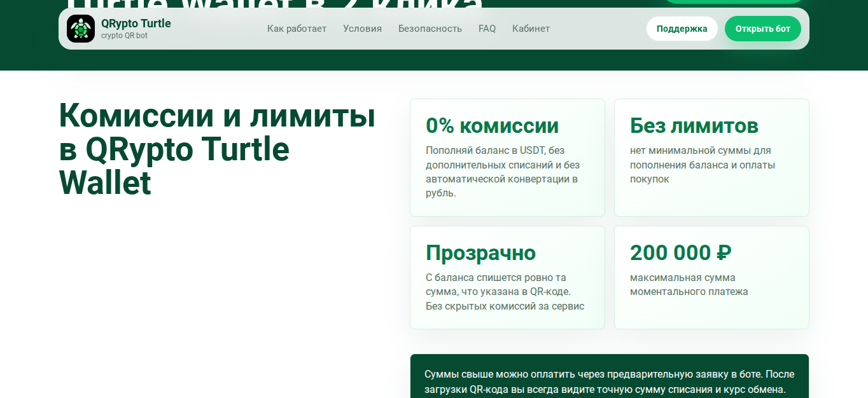Image resolution: width=868 pixels, height=398 pixels.
Task: Select the 0% комиссии card heading
Action: [492, 126]
